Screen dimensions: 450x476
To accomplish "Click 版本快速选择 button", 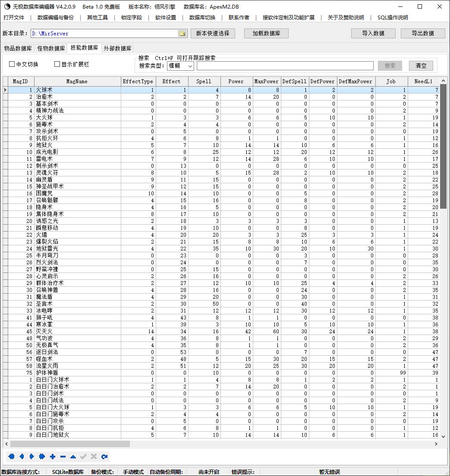I will 213,33.
